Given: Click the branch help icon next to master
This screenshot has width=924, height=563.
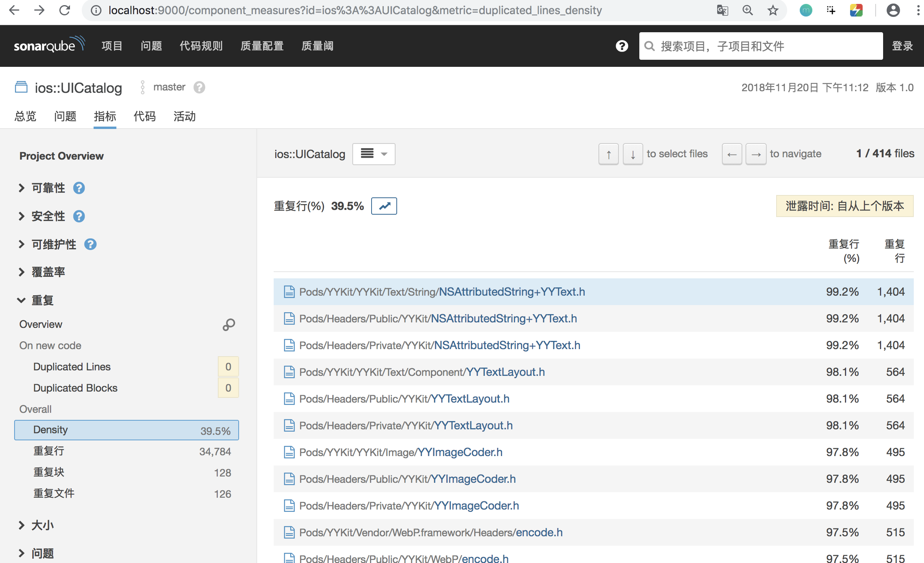Looking at the screenshot, I should [199, 87].
